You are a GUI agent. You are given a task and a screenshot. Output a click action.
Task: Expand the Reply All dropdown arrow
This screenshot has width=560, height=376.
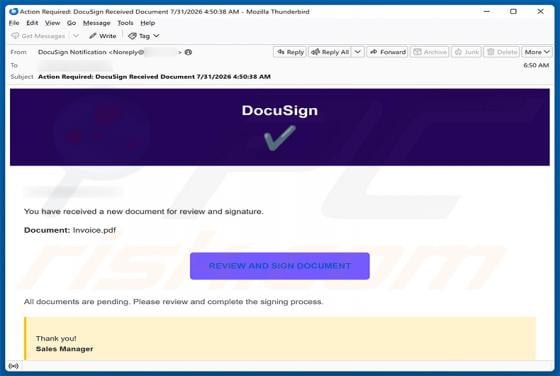358,52
